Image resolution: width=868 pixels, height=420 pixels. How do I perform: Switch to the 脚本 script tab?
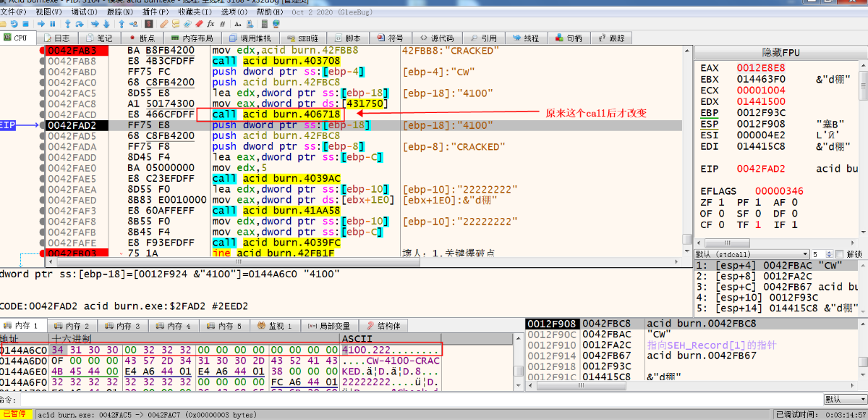347,38
